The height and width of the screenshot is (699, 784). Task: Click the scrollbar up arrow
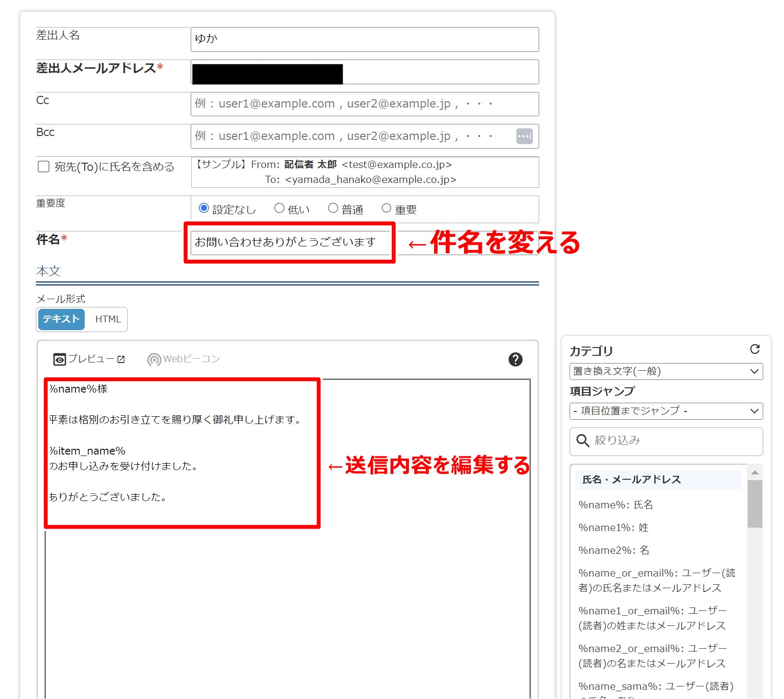(x=754, y=472)
